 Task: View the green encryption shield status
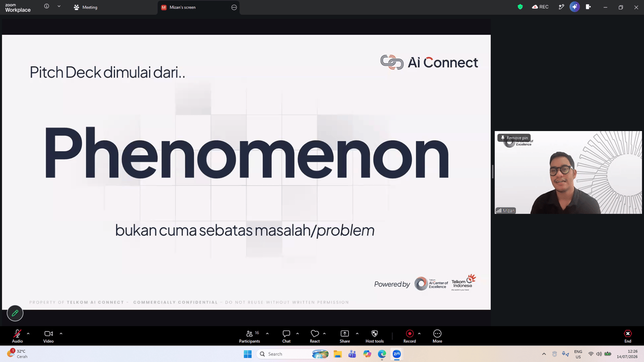coord(520,7)
